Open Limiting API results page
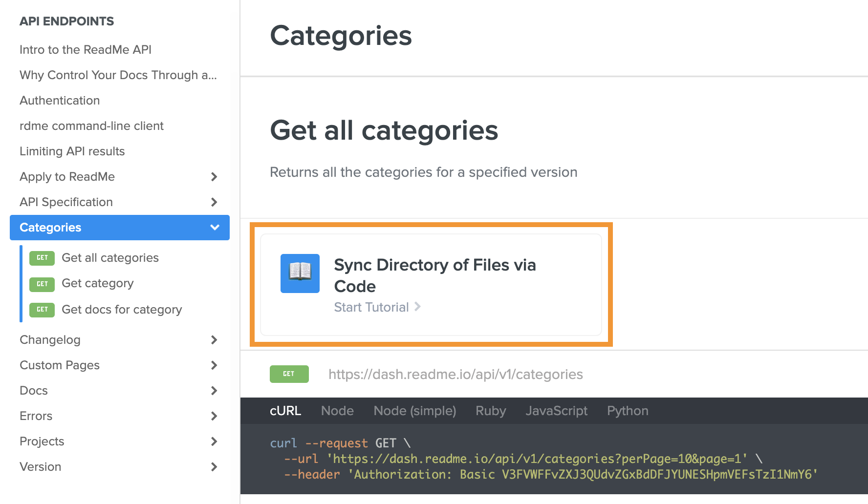This screenshot has height=504, width=868. click(72, 151)
